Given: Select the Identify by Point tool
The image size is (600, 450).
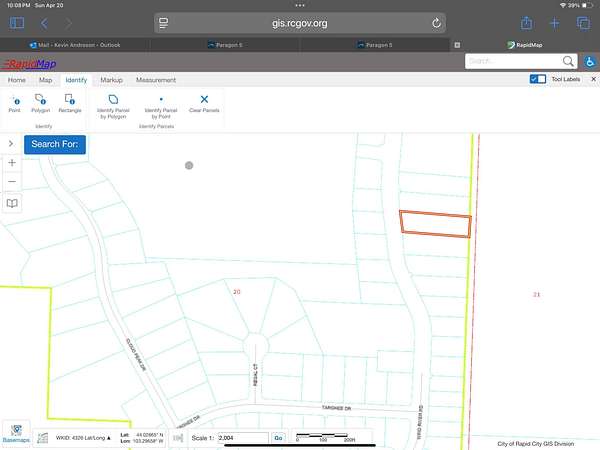Looking at the screenshot, I should 14,103.
